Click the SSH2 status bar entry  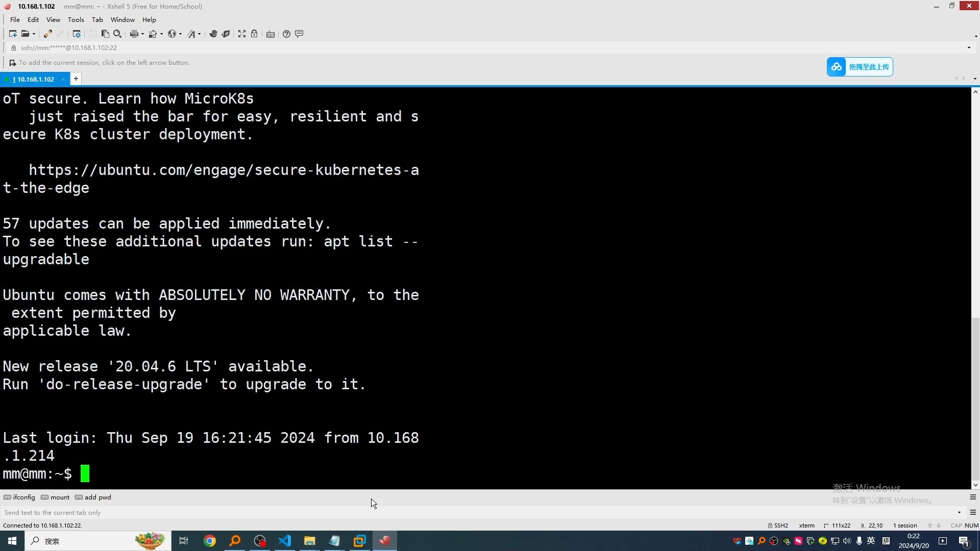tap(778, 525)
